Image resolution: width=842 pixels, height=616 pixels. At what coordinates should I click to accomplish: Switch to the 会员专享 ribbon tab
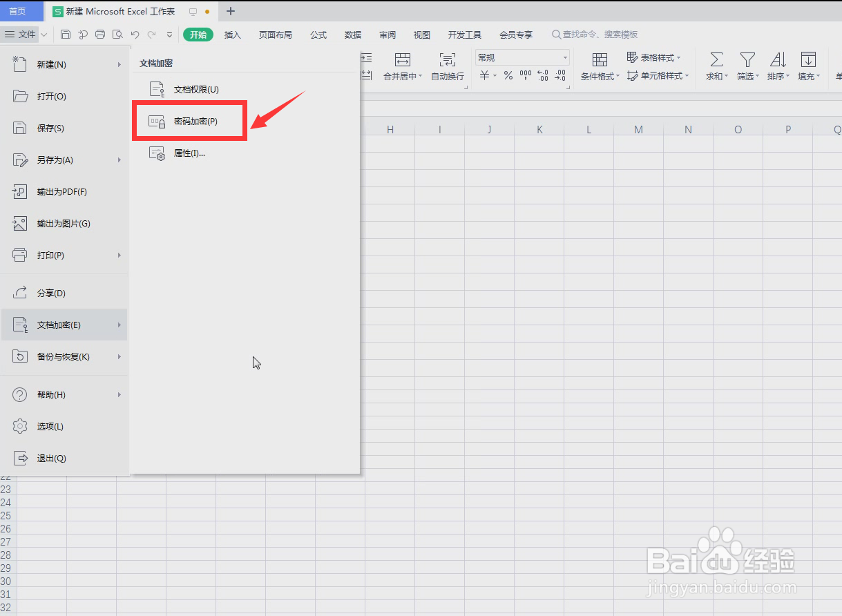(516, 35)
